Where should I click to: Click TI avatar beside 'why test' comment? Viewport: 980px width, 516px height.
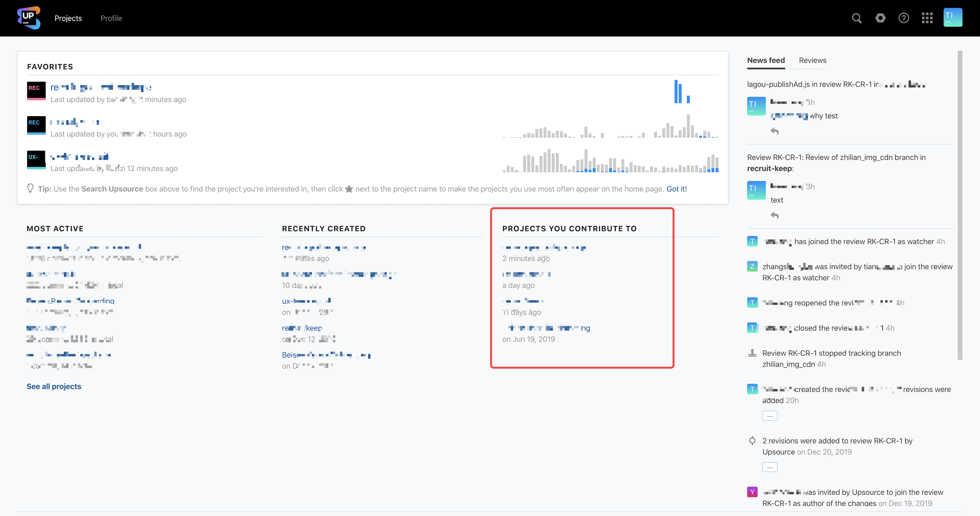756,106
